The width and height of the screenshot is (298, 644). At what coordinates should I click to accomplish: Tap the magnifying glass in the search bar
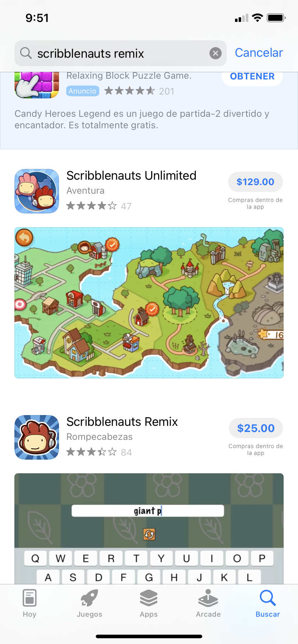click(26, 53)
